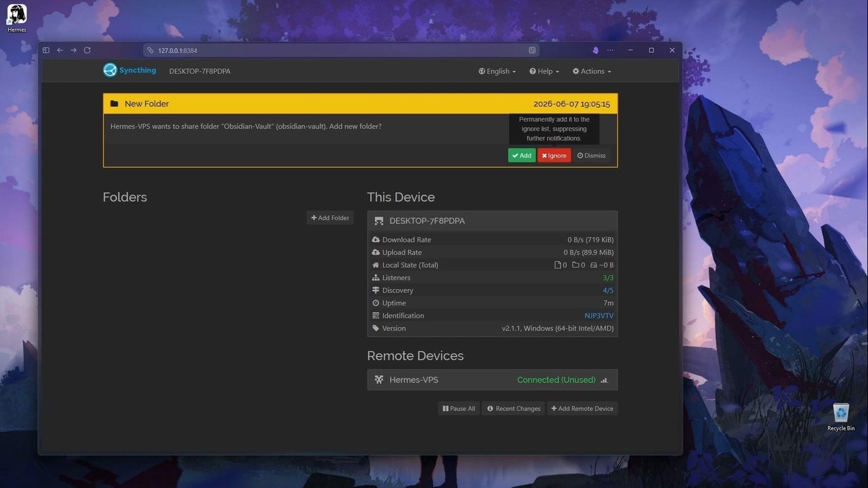
Task: Add the Obsidian-Vault shared folder
Action: 521,156
